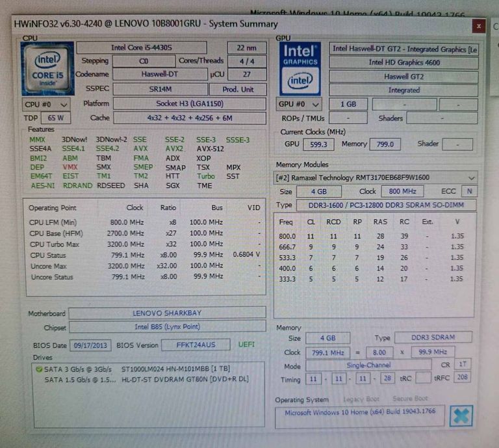
Task: Click the tRFC 208 field
Action: pyautogui.click(x=462, y=377)
